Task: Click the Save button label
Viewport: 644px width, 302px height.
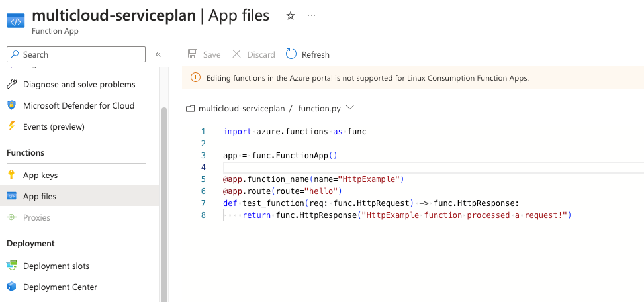Action: coord(212,55)
